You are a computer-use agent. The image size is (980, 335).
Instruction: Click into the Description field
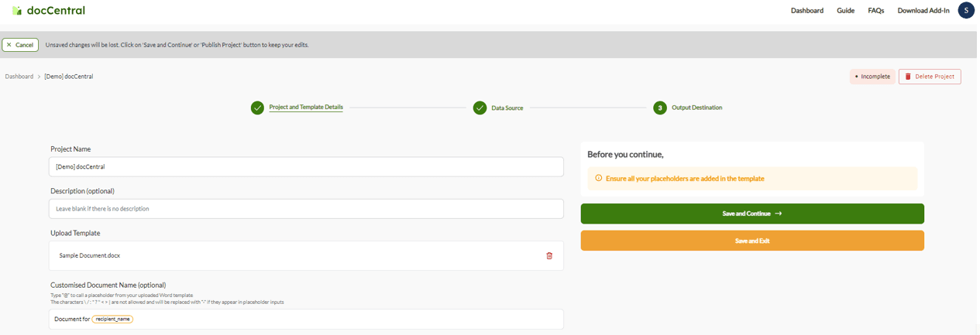tap(306, 209)
